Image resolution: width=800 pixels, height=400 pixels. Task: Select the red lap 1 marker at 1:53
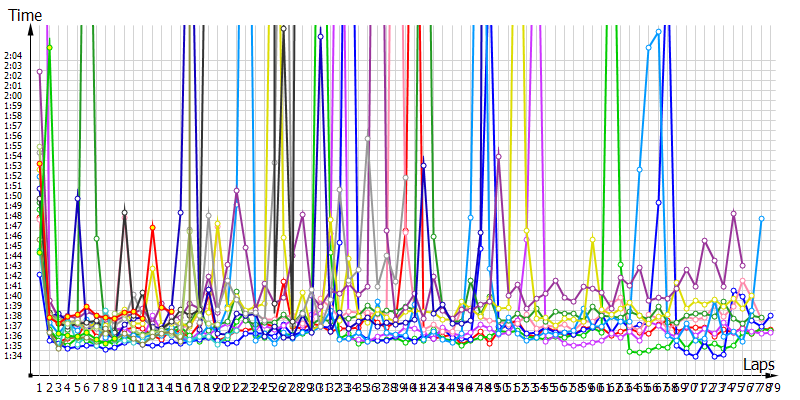[40, 164]
